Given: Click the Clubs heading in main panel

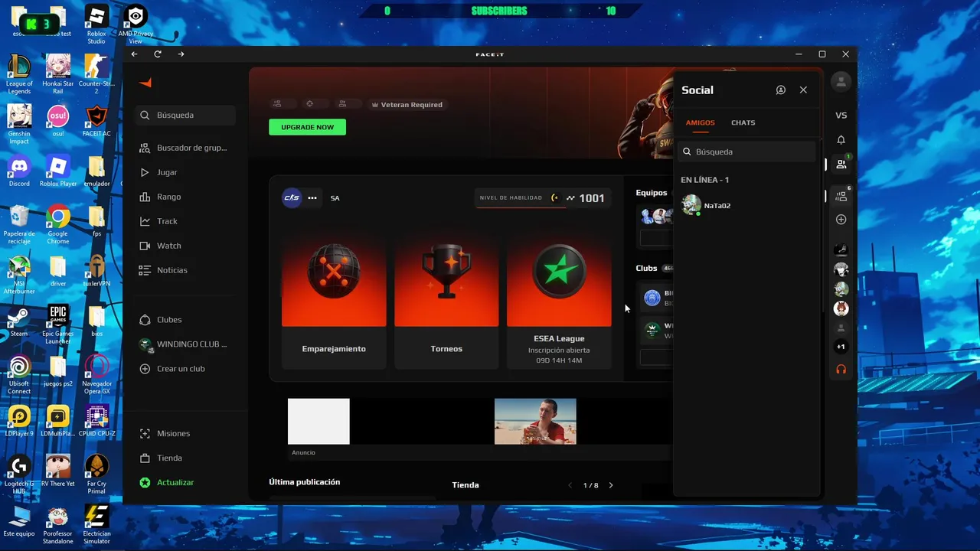Looking at the screenshot, I should [646, 269].
